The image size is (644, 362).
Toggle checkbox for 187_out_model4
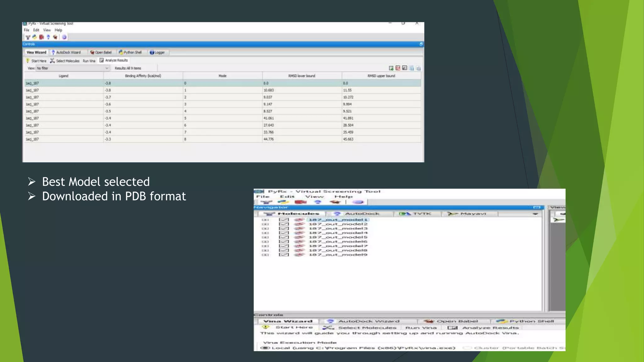click(x=284, y=233)
